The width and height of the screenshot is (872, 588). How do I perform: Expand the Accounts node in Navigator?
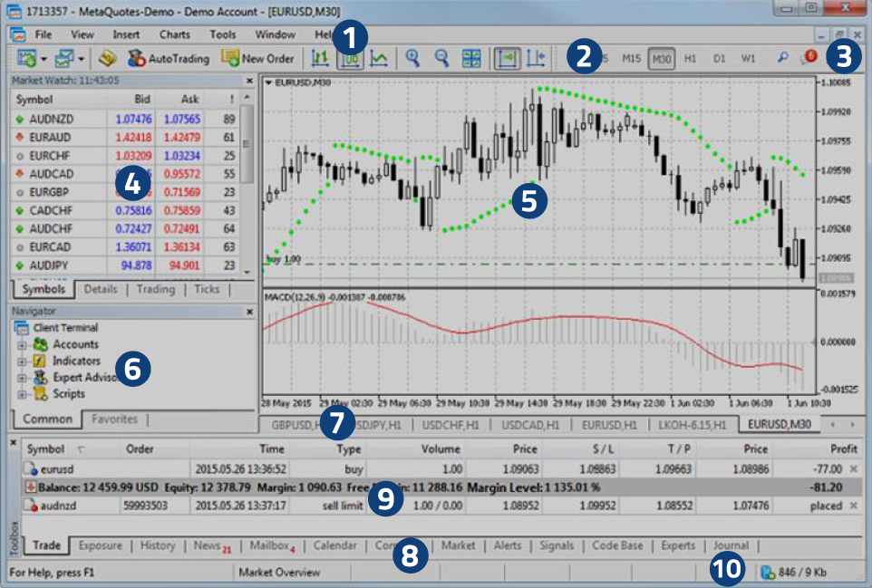[x=22, y=345]
